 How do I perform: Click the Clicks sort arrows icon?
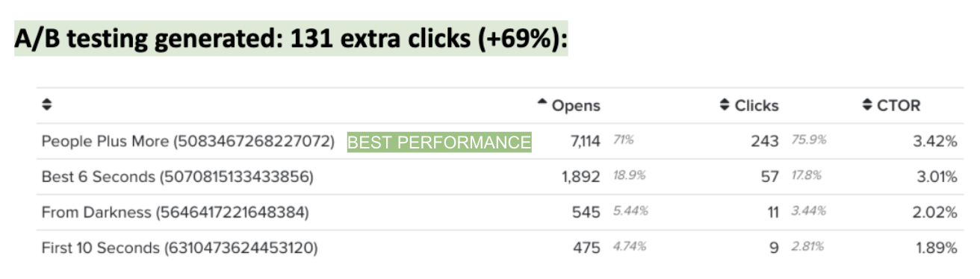[725, 106]
